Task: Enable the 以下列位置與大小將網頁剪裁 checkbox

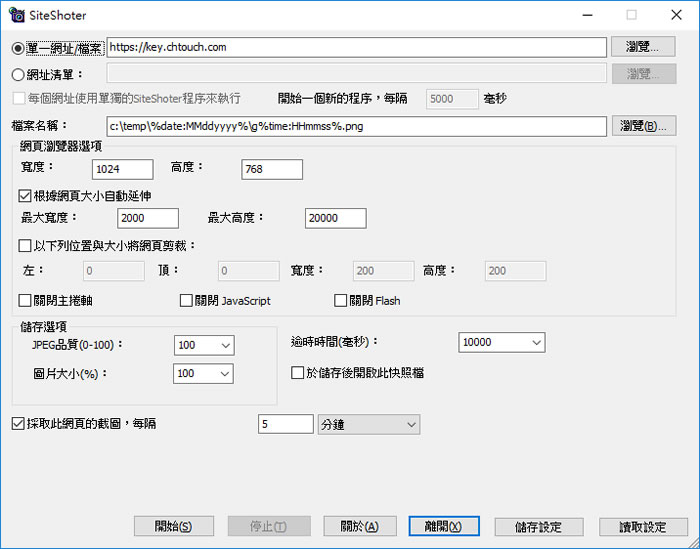Action: (26, 245)
